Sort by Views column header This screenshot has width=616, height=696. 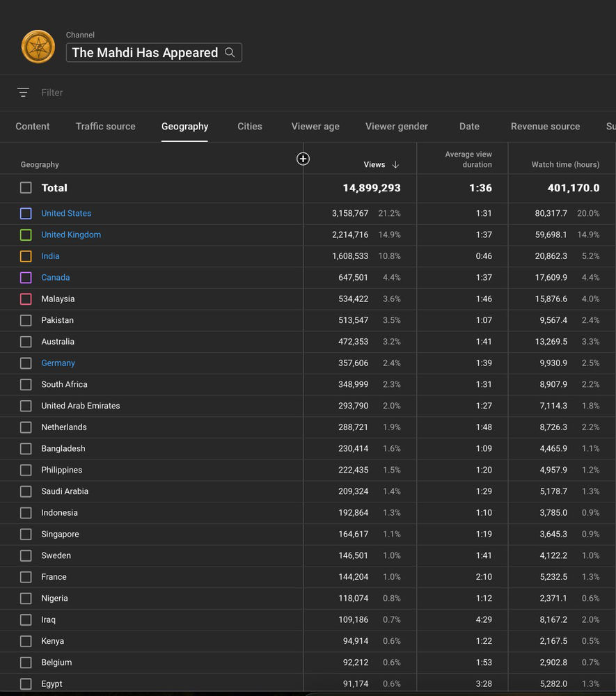click(374, 165)
